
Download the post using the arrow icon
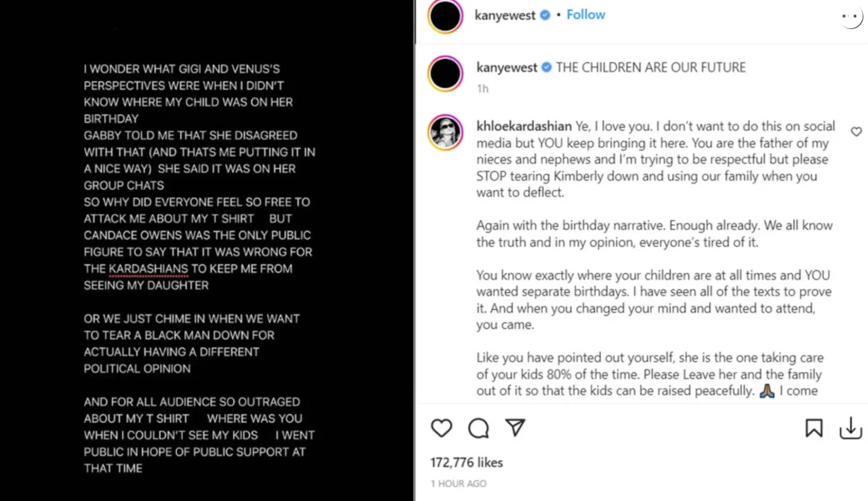click(851, 428)
